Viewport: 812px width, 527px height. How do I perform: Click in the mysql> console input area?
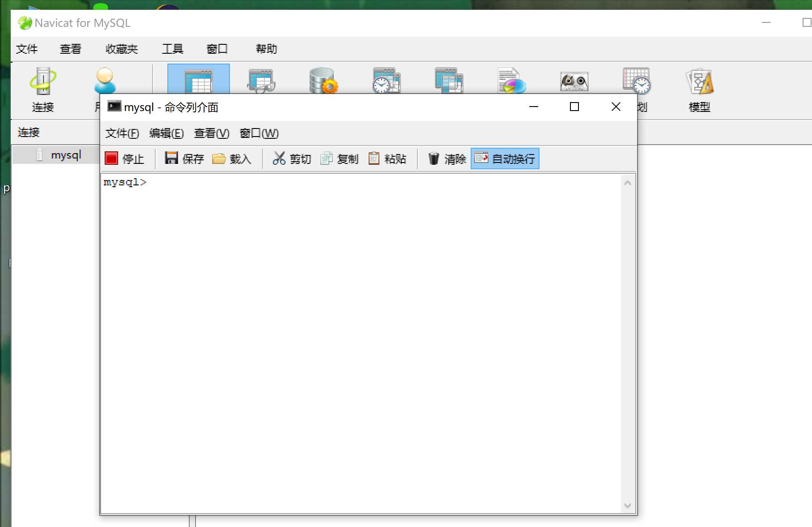(x=361, y=343)
